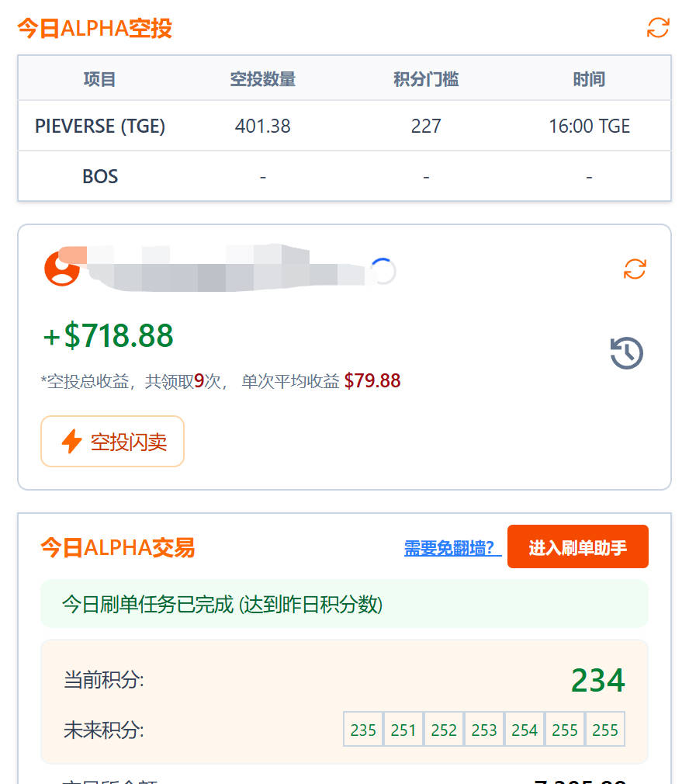
Task: Select the future score box 254
Action: pyautogui.click(x=525, y=730)
